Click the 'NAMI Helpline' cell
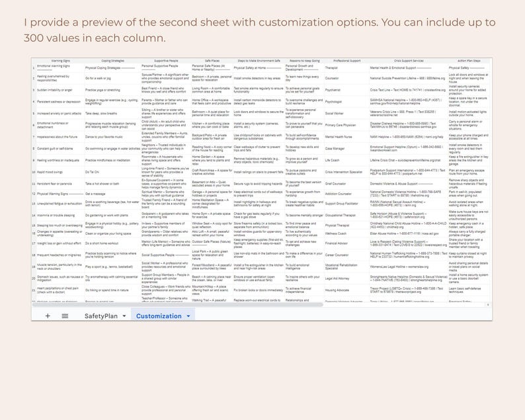 point(409,137)
